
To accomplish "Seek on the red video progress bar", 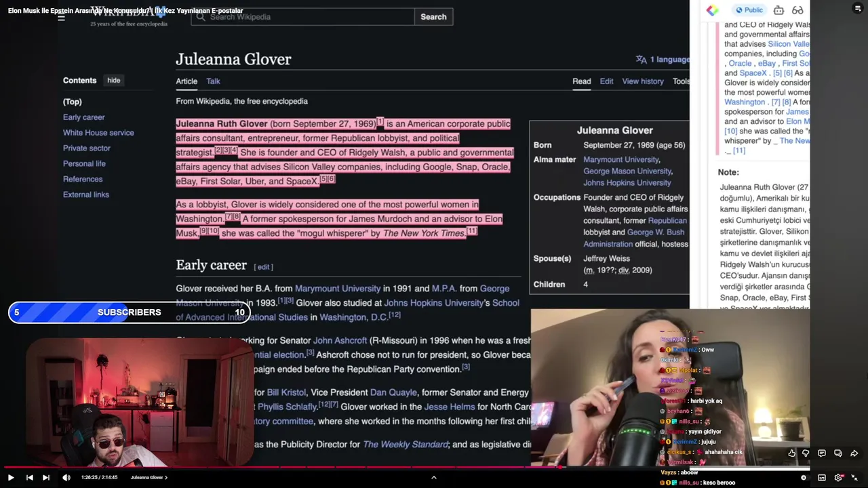I will [434, 468].
